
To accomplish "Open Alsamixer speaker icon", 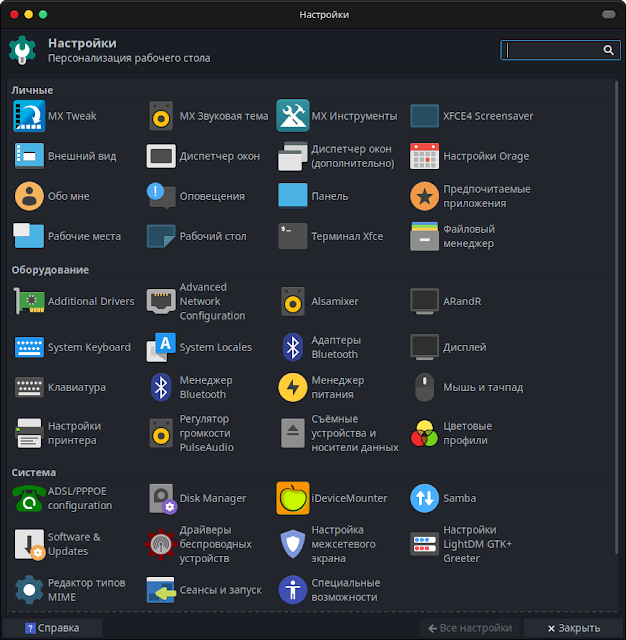I will tap(293, 301).
